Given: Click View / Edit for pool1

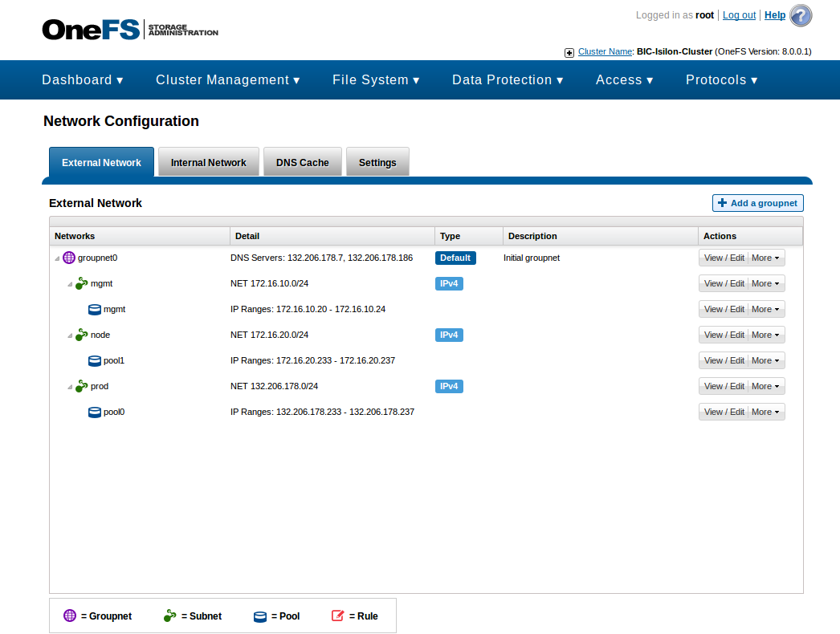Looking at the screenshot, I should pyautogui.click(x=724, y=360).
